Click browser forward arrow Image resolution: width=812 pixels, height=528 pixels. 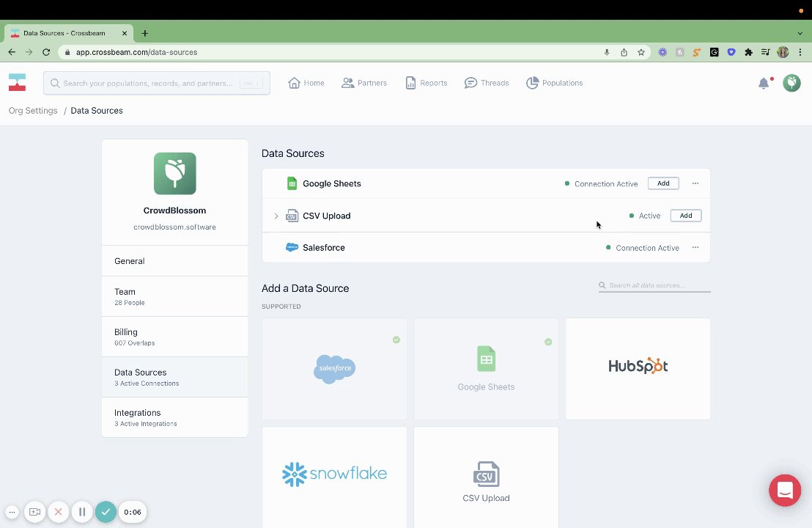29,52
